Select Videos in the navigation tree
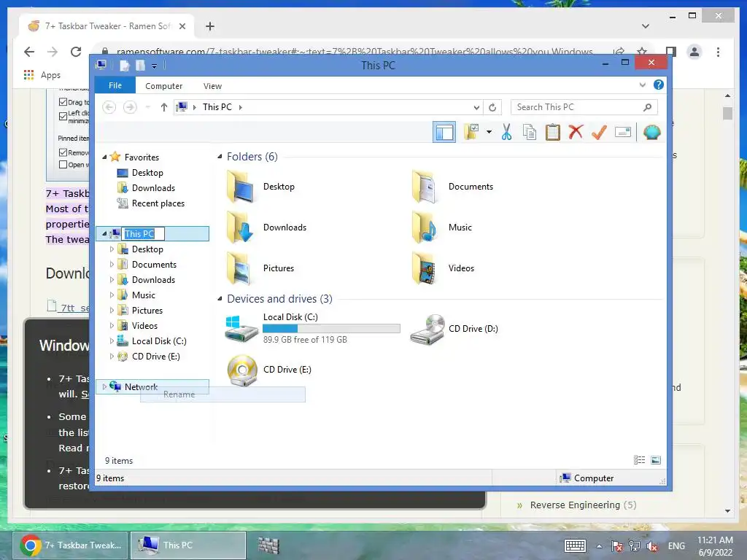This screenshot has width=747, height=560. click(x=144, y=326)
